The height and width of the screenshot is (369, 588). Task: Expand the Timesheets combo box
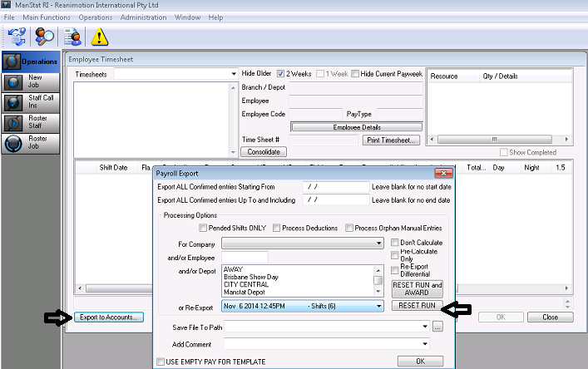(x=234, y=74)
